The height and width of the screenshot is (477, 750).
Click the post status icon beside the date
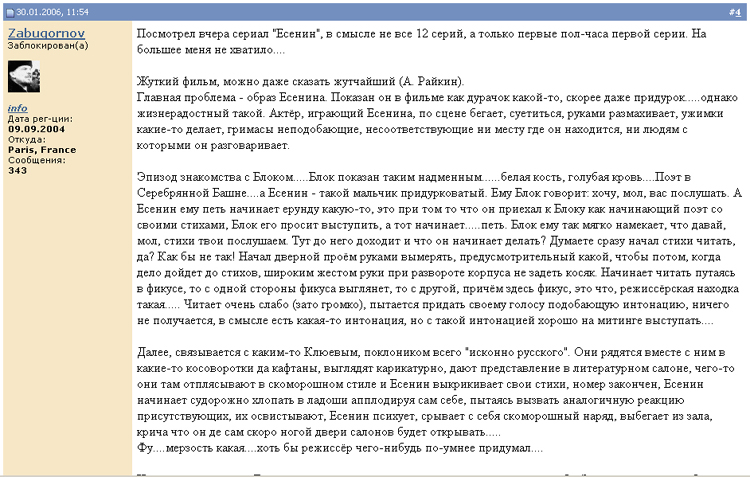tap(9, 11)
